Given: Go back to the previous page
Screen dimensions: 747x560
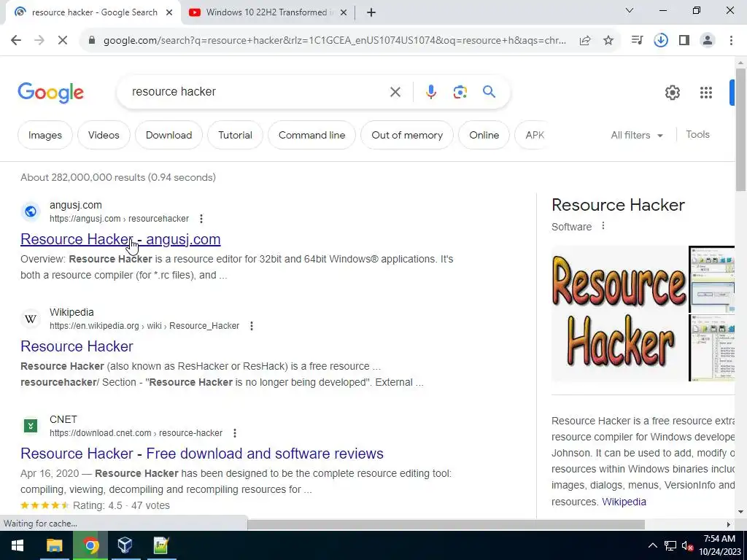Looking at the screenshot, I should click(x=16, y=41).
